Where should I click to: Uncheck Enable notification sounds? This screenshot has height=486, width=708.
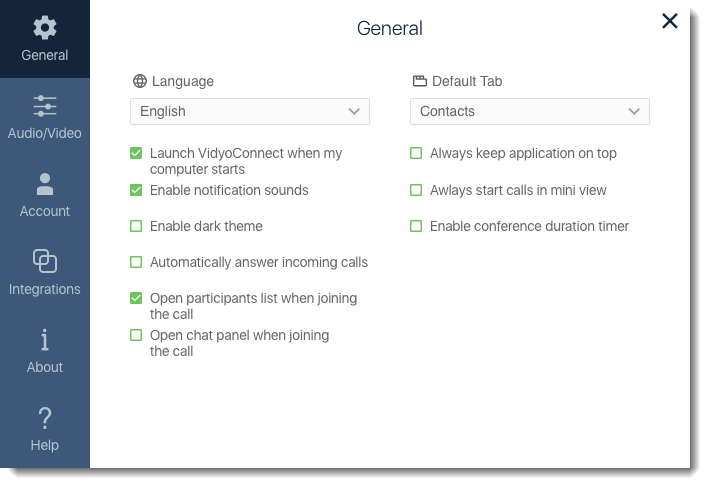(x=136, y=190)
